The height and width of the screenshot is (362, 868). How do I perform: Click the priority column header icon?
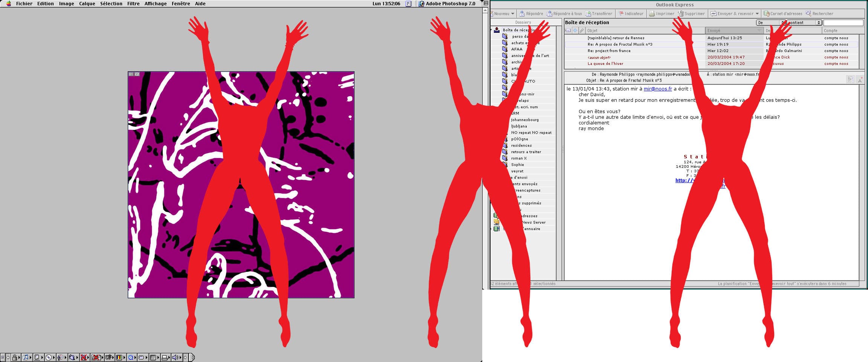coord(575,31)
